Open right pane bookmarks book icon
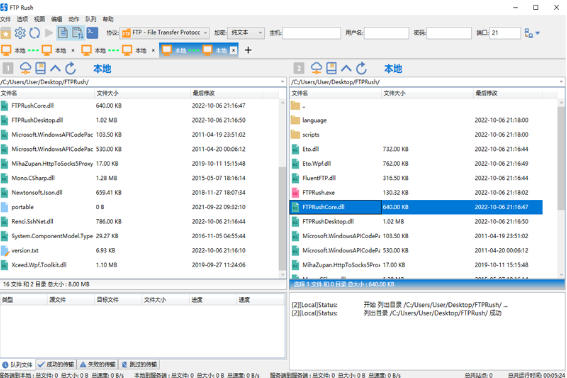The width and height of the screenshot is (567, 378). [331, 68]
